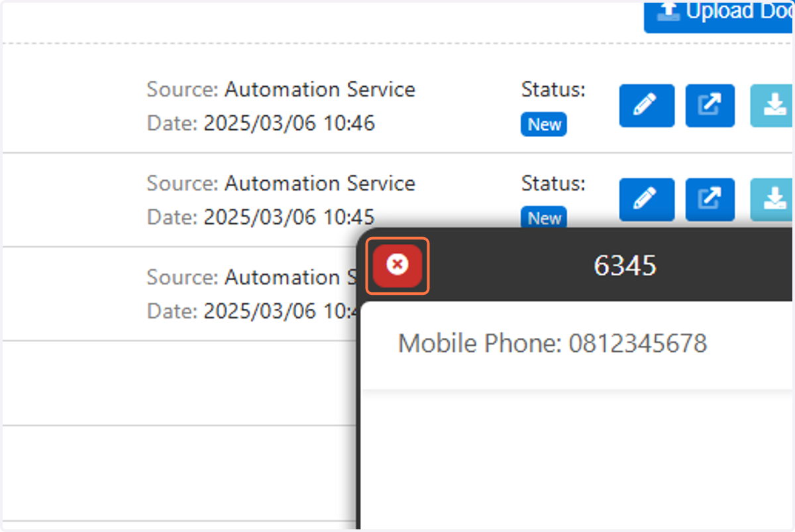Edit the document dated 2025/03/06 10:46
The width and height of the screenshot is (795, 532).
click(647, 106)
